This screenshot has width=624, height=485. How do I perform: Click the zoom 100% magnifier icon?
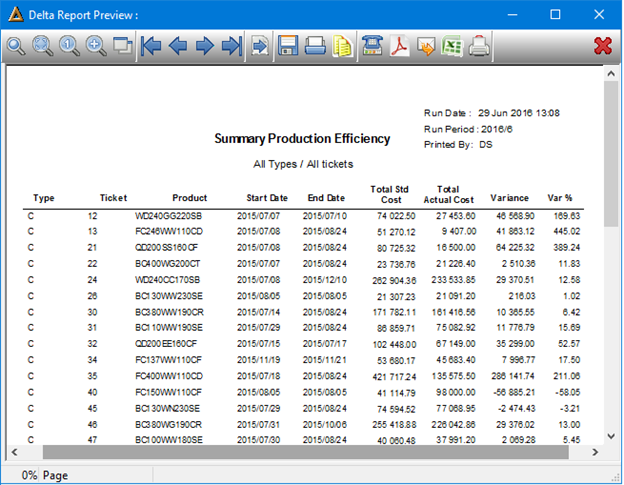coord(69,46)
